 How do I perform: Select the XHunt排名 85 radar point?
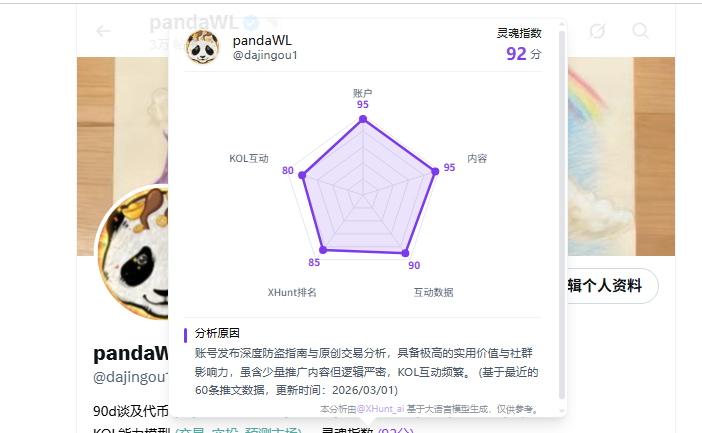323,250
